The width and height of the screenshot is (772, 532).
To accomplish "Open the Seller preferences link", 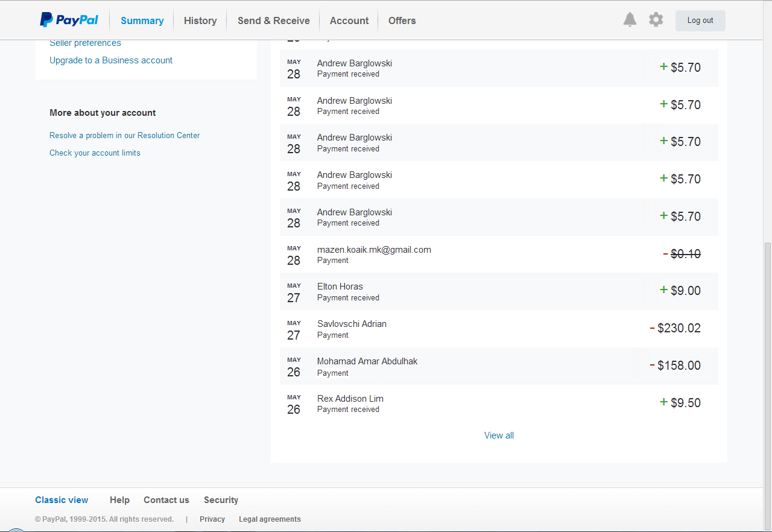I will coord(85,43).
